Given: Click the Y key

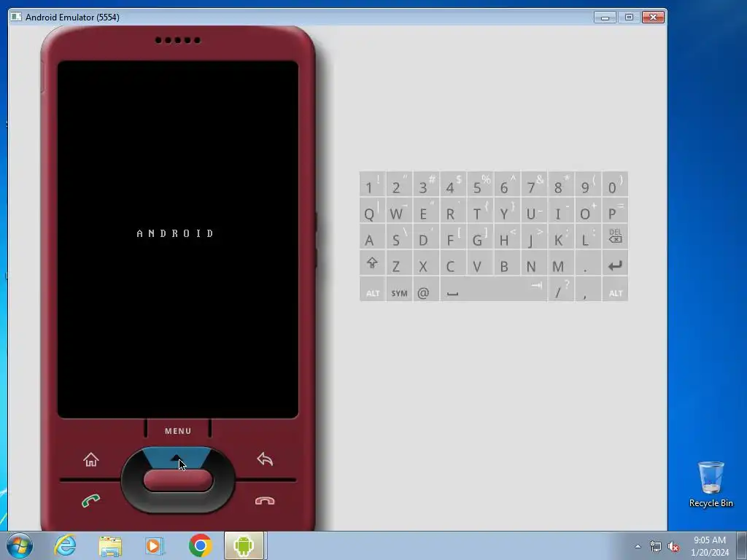Looking at the screenshot, I should click(x=507, y=211).
